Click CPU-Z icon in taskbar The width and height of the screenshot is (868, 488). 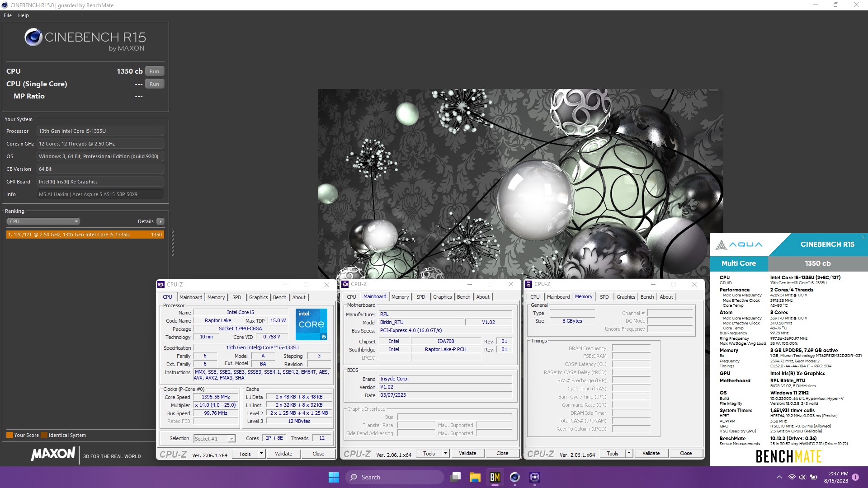coord(534,477)
